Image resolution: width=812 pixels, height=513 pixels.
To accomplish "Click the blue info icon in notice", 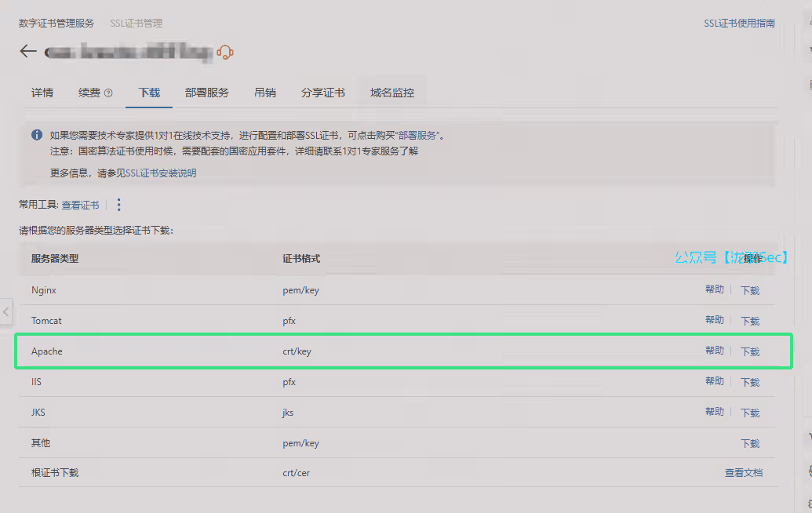I will coord(37,135).
